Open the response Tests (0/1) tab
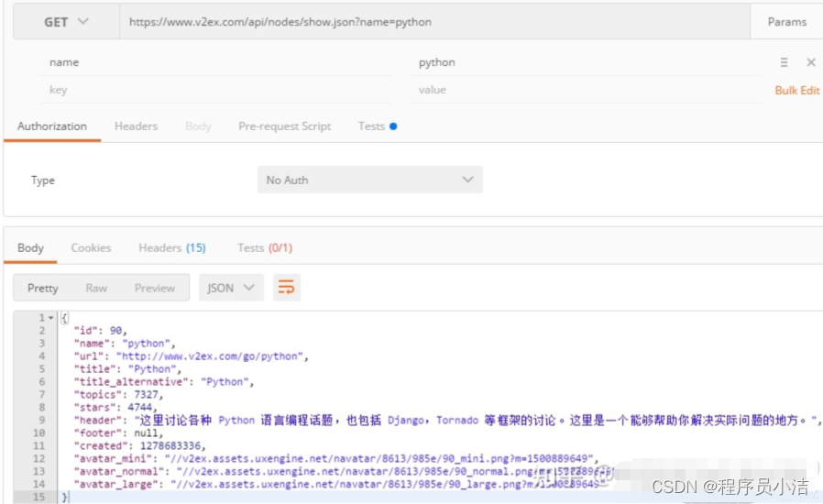Image resolution: width=823 pixels, height=504 pixels. point(265,247)
